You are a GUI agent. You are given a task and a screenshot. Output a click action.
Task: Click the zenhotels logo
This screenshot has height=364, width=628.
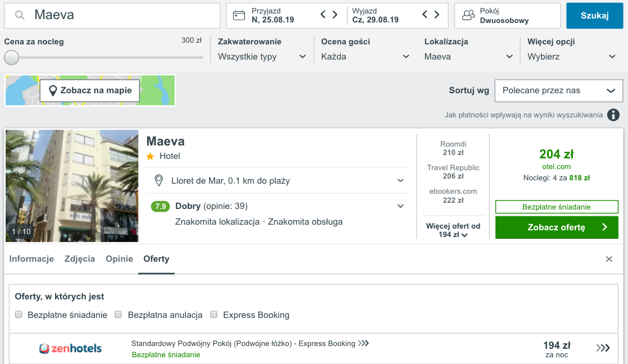click(70, 348)
